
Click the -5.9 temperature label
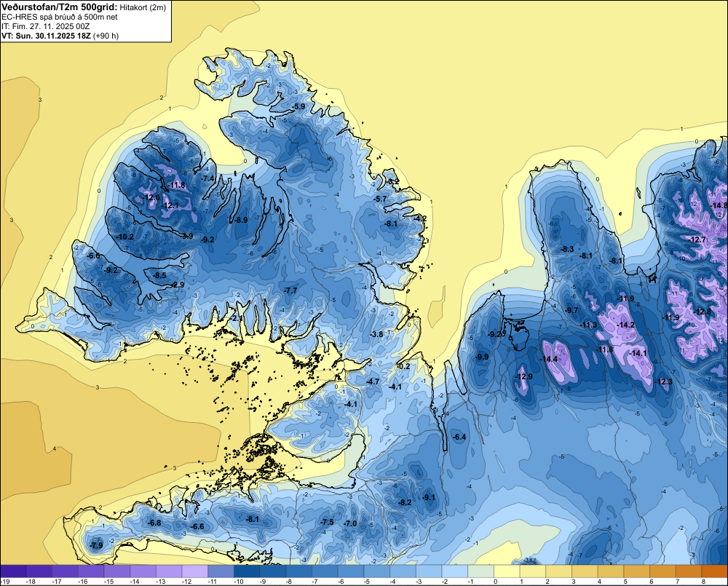[298, 106]
